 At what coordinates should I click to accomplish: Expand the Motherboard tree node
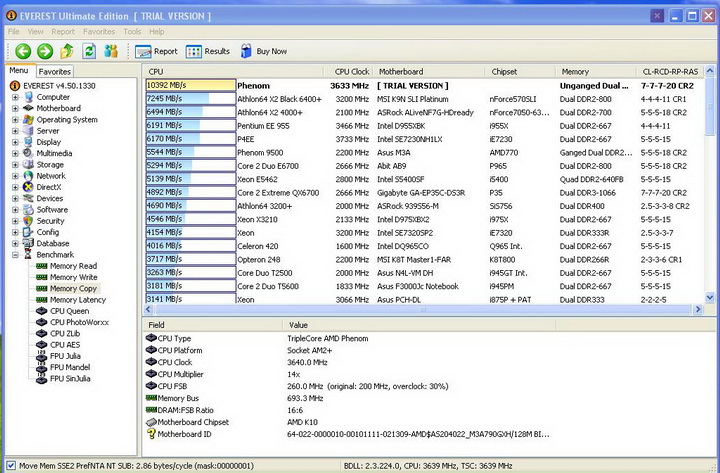click(15, 108)
